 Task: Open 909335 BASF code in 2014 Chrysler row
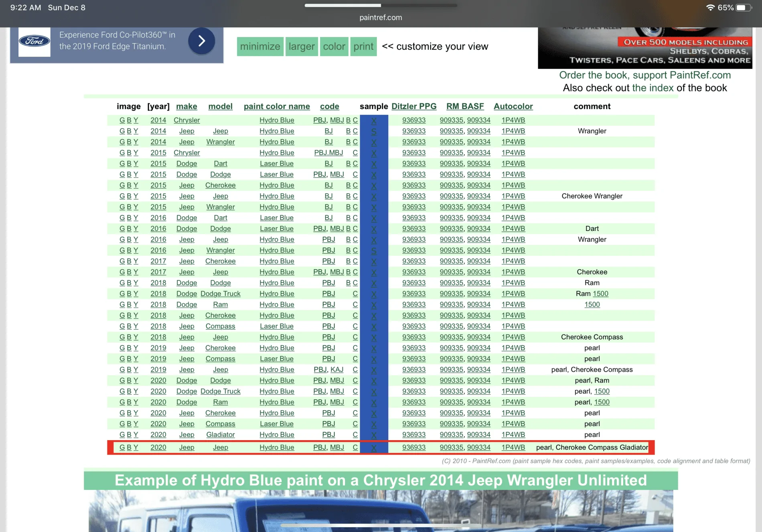pyautogui.click(x=451, y=120)
